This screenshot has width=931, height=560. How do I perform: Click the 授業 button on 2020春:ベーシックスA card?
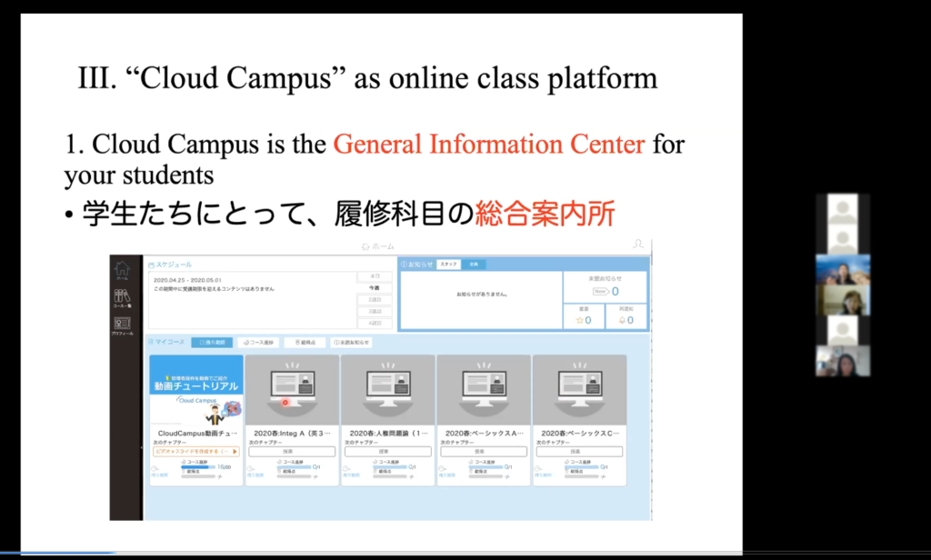[484, 452]
